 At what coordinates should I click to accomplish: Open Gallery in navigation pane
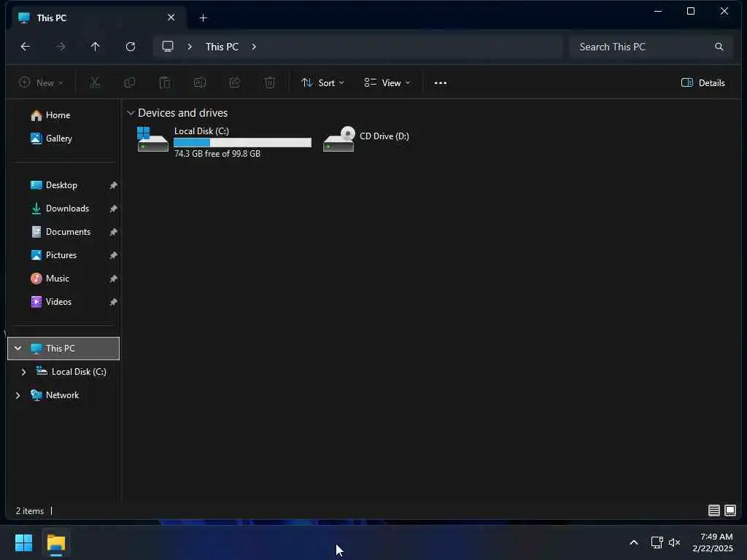tap(52, 139)
